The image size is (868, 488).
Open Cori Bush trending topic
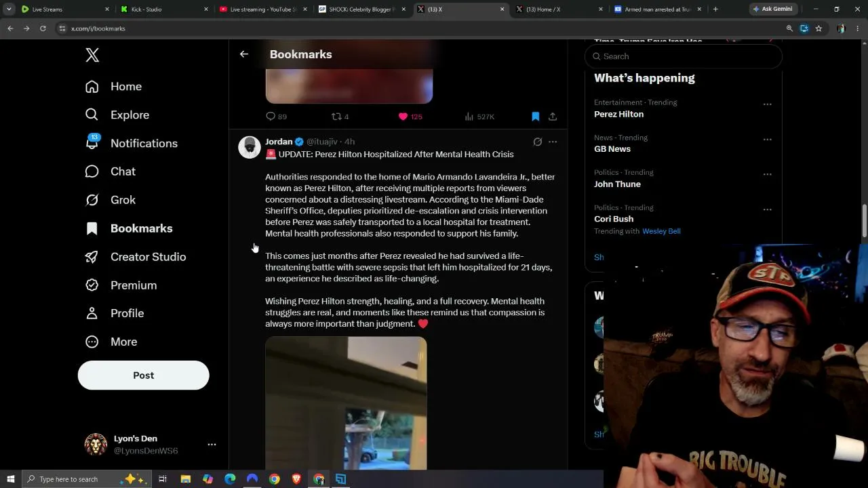pyautogui.click(x=614, y=219)
